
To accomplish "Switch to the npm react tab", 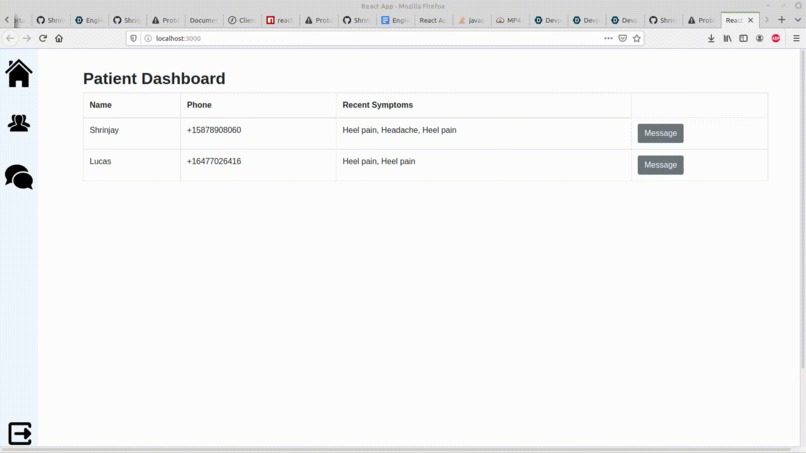I will tap(280, 20).
